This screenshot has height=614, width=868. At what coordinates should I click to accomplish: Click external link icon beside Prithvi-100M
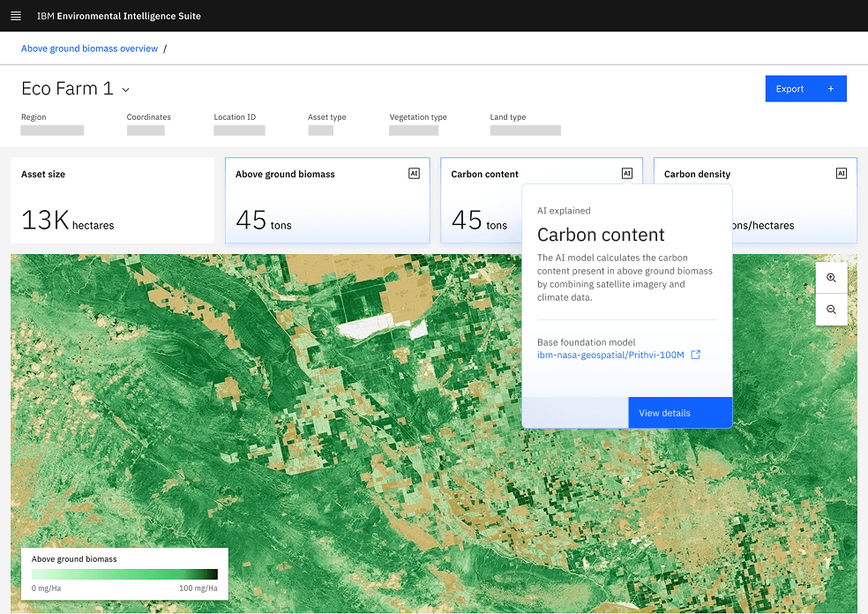(696, 355)
